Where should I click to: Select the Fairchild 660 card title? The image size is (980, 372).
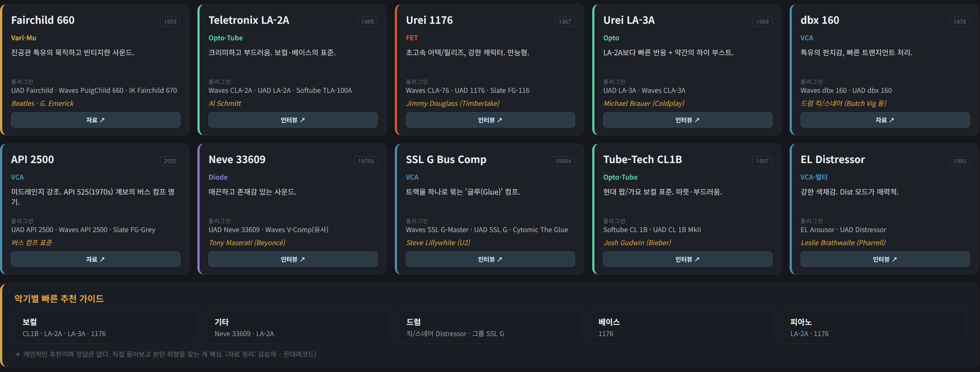click(43, 20)
